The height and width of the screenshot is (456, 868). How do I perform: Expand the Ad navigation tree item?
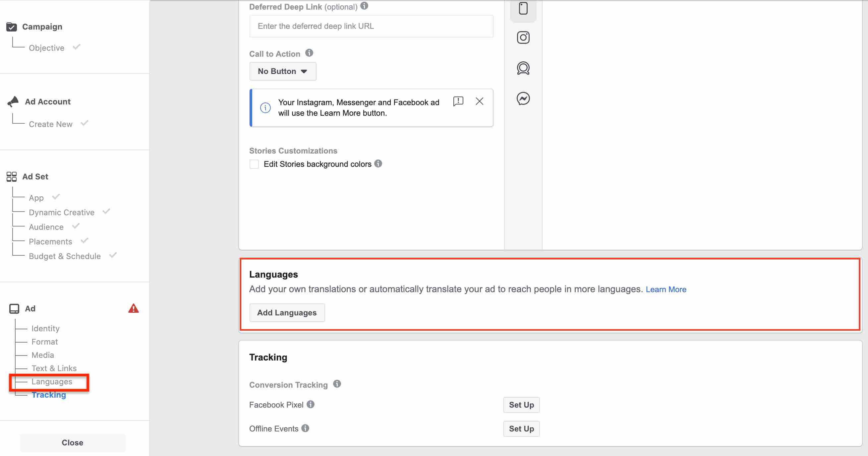pos(29,308)
